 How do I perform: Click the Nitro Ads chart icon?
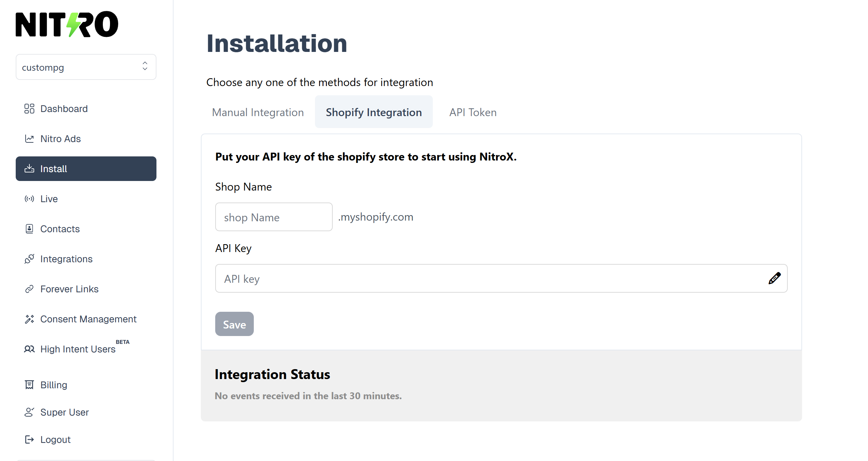click(x=29, y=139)
